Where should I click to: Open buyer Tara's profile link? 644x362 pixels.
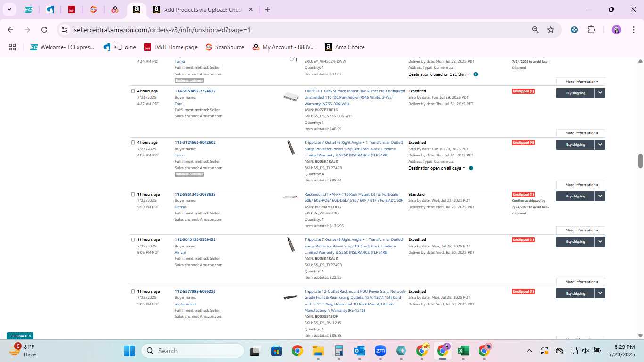tap(179, 104)
